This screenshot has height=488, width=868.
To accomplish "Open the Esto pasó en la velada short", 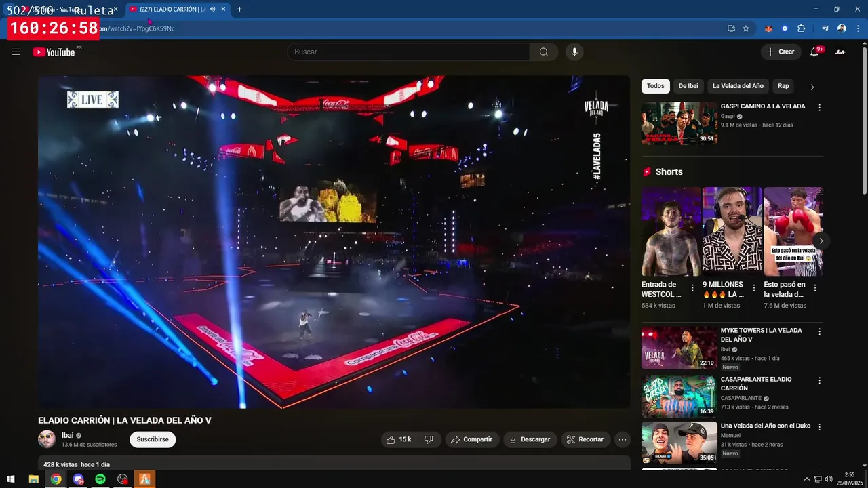I will coord(793,231).
